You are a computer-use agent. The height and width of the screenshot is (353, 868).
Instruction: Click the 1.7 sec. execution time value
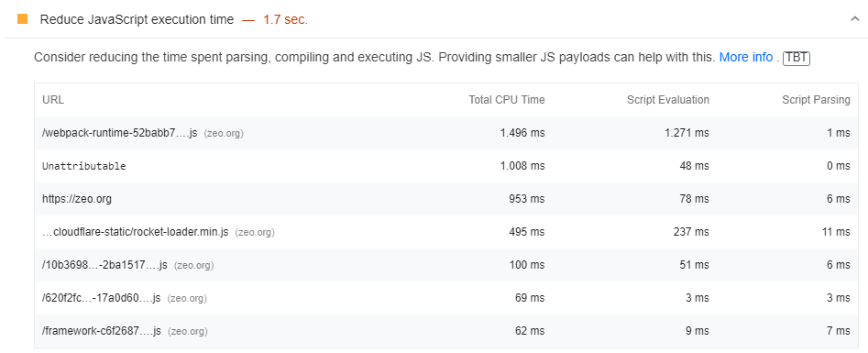(286, 20)
